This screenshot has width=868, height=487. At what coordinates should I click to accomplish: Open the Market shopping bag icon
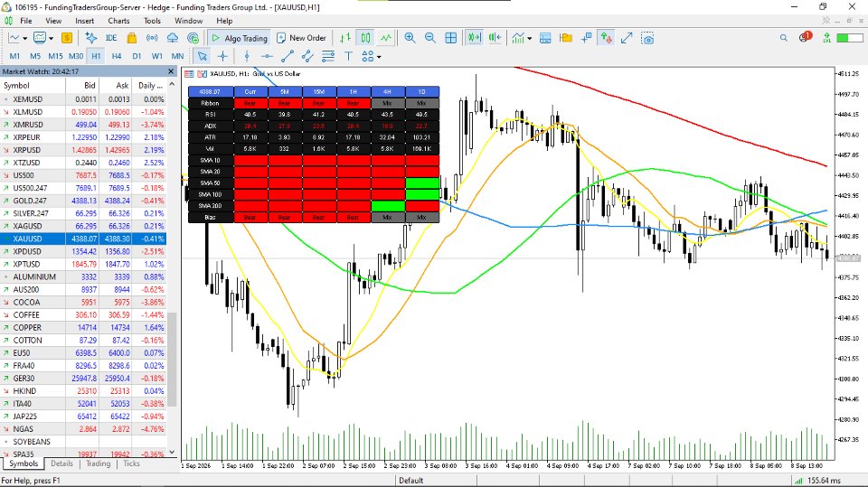point(132,38)
